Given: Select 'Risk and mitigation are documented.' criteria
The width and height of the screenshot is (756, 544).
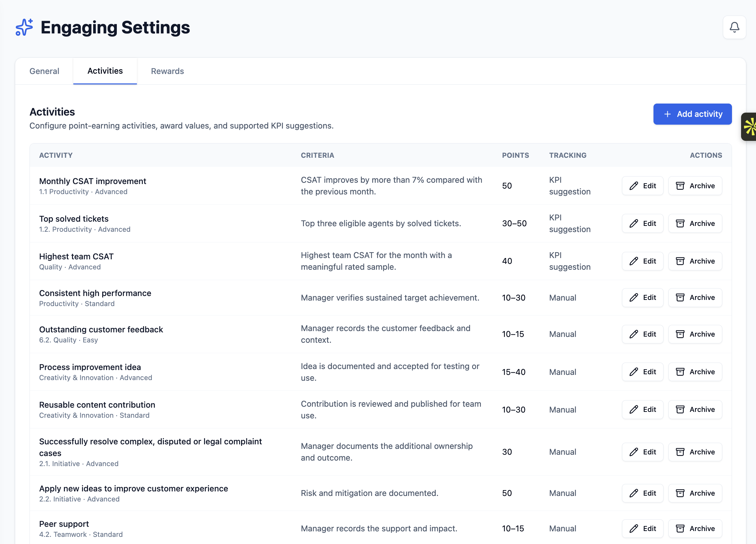Looking at the screenshot, I should pyautogui.click(x=369, y=493).
